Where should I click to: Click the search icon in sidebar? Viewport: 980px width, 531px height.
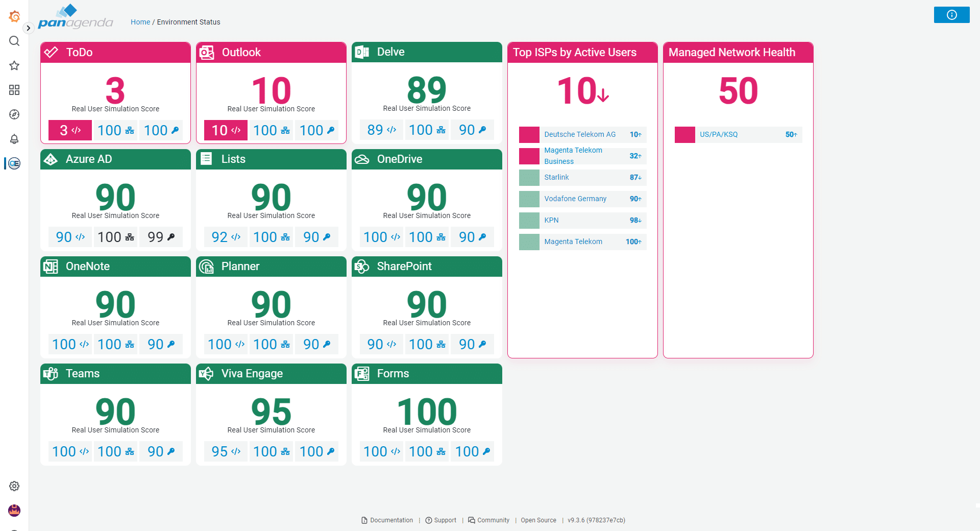(x=14, y=41)
